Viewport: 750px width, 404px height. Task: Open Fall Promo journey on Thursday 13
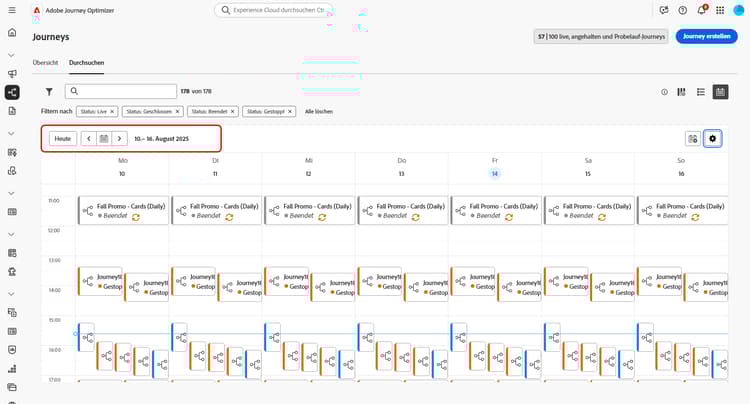(x=403, y=210)
